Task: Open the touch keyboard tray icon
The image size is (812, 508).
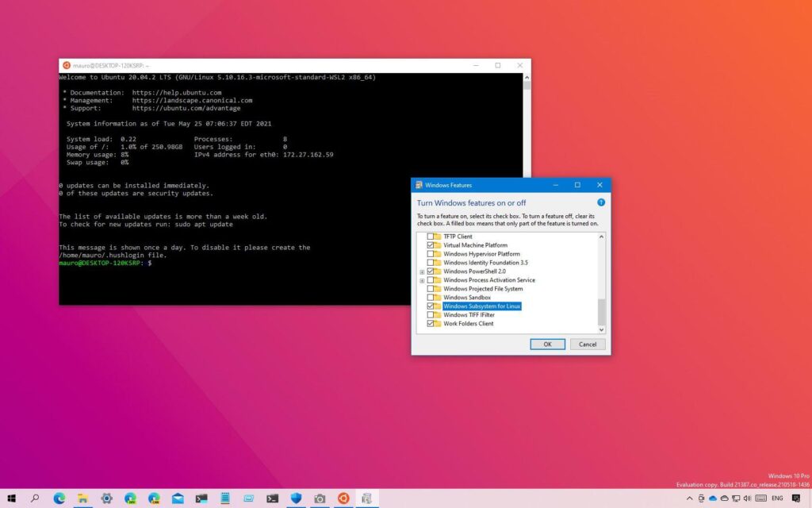Action: coord(760,498)
